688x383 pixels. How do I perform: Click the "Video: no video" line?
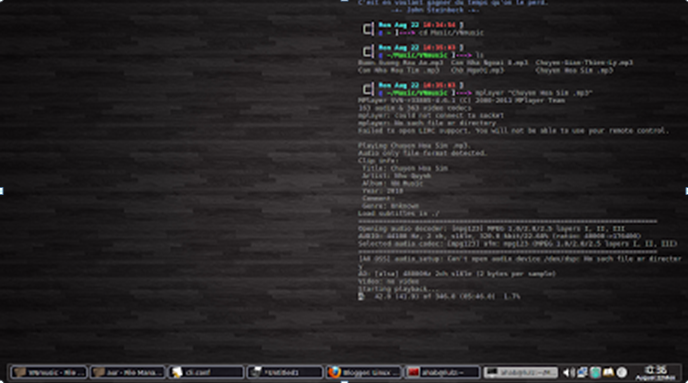click(x=388, y=281)
